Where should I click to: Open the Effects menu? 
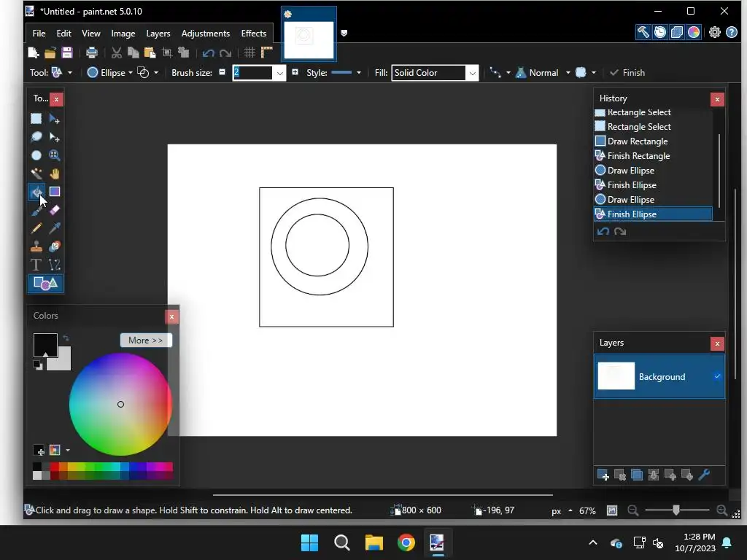pyautogui.click(x=253, y=34)
